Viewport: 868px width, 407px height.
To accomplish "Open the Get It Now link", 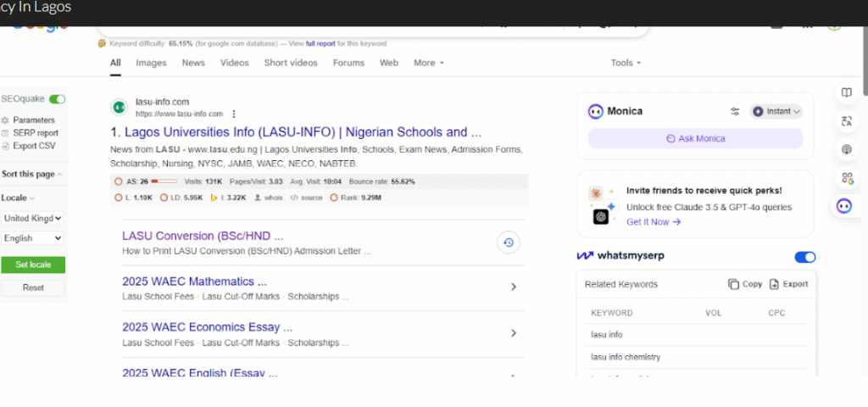I will coord(654,222).
